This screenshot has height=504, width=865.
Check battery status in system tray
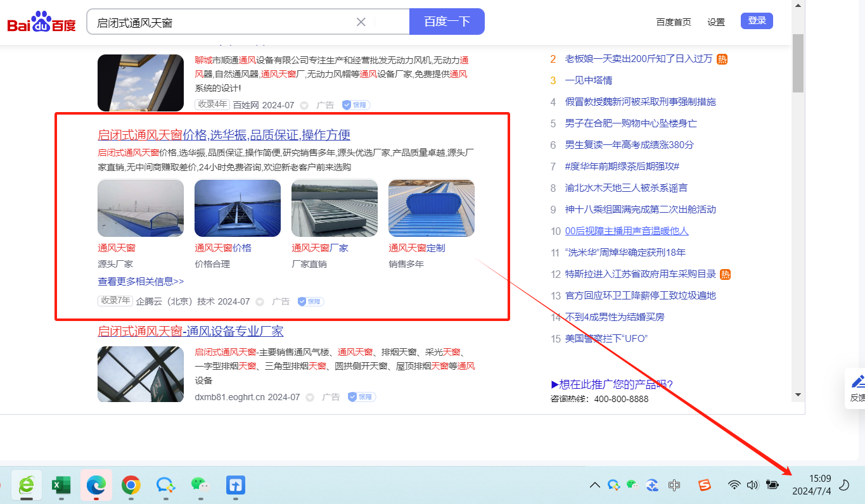pyautogui.click(x=772, y=485)
